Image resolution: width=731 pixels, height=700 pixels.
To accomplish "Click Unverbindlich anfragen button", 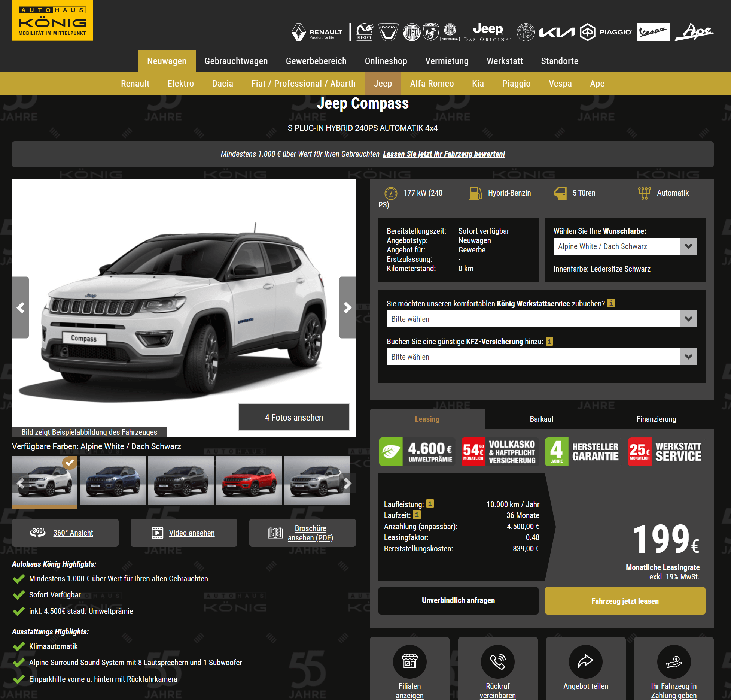I will (x=459, y=600).
